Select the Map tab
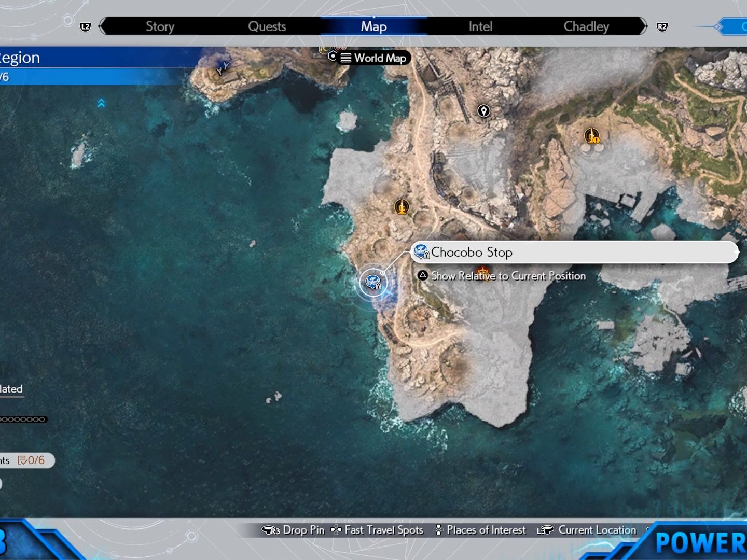Image resolution: width=747 pixels, height=560 pixels. click(374, 26)
